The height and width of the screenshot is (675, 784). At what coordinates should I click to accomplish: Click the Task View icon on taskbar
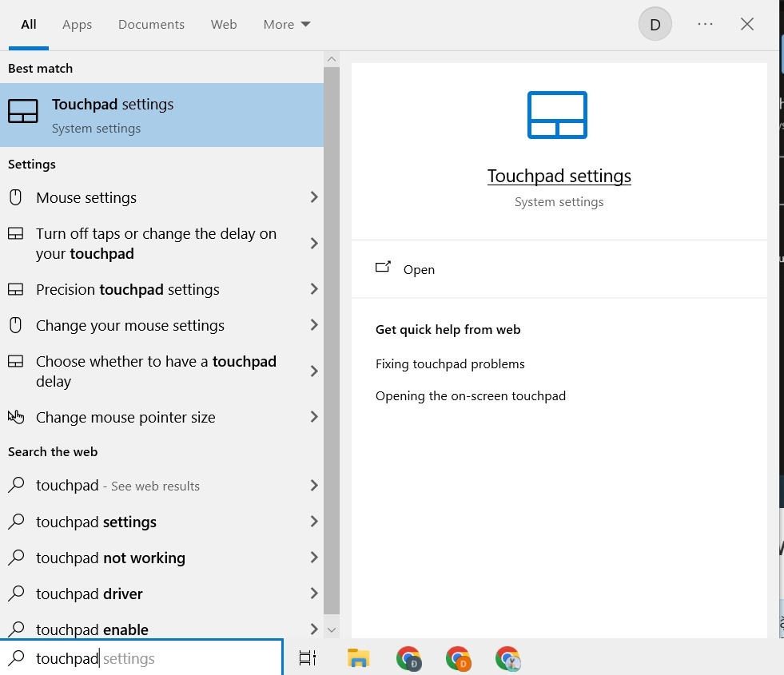tap(307, 658)
